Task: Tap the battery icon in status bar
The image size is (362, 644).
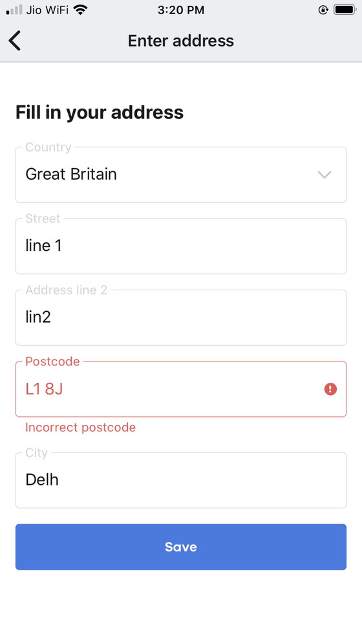Action: 345,10
